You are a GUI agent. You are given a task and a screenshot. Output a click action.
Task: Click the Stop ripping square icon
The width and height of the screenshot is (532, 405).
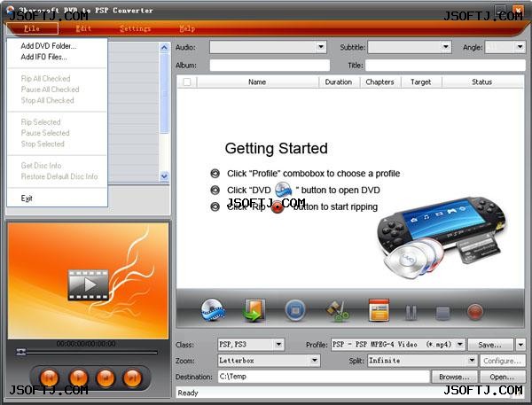click(x=442, y=313)
